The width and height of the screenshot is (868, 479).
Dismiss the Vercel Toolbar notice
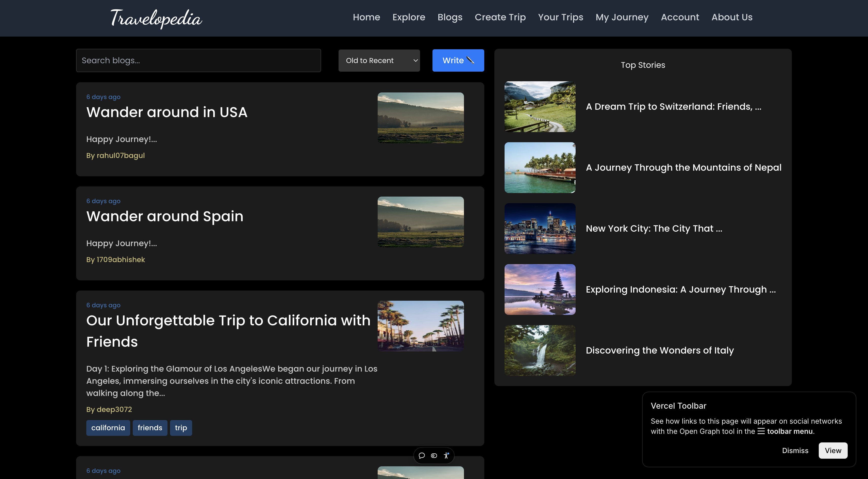(x=795, y=451)
